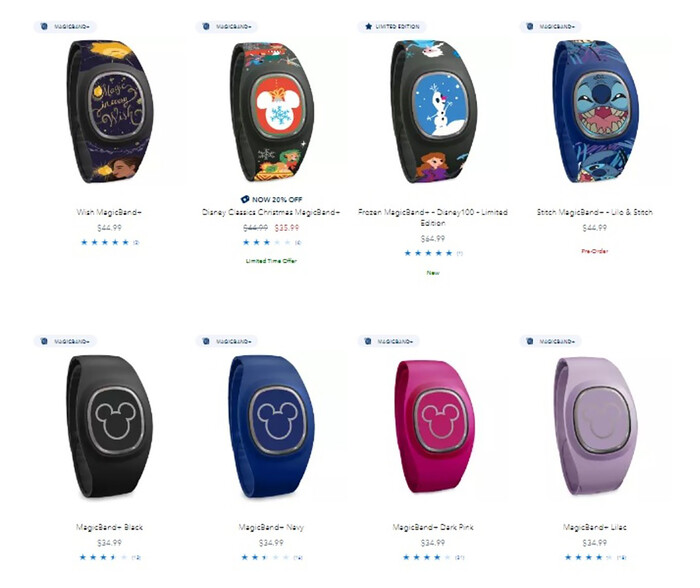
Task: Open star rating for MagicBand+ Navy
Action: pyautogui.click(x=272, y=557)
